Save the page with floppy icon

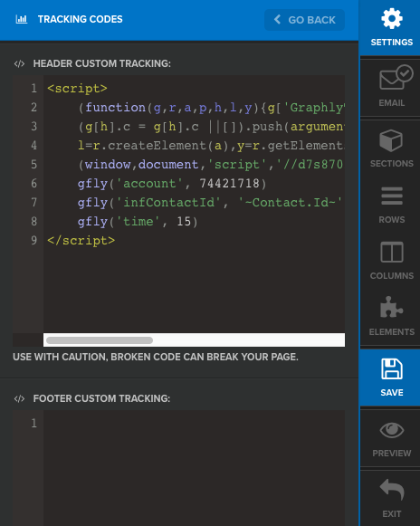(391, 378)
